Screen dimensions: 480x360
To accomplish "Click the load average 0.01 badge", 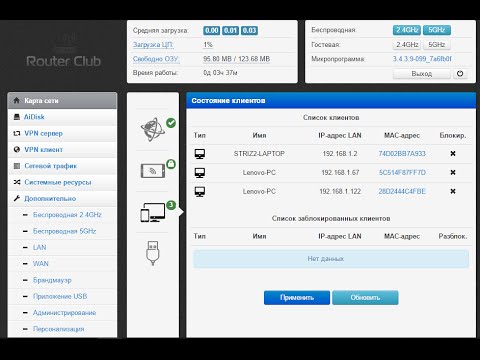I will point(230,31).
